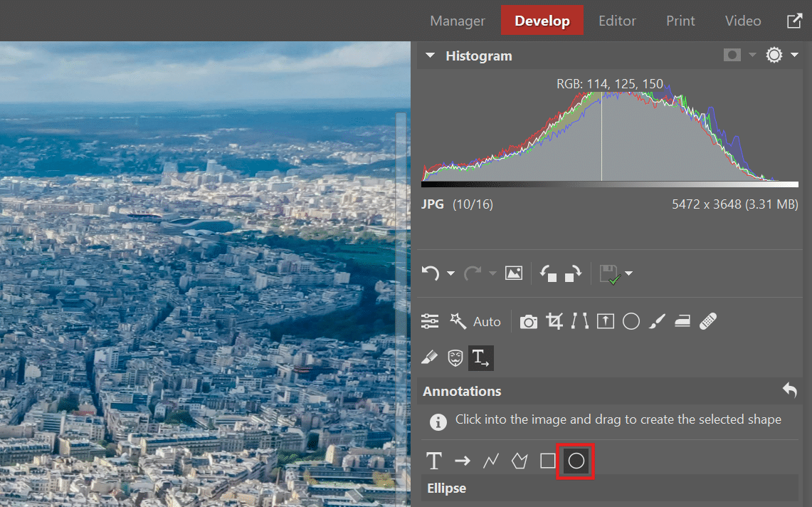812x507 pixels.
Task: Open the undo history dropdown arrow
Action: 450,274
